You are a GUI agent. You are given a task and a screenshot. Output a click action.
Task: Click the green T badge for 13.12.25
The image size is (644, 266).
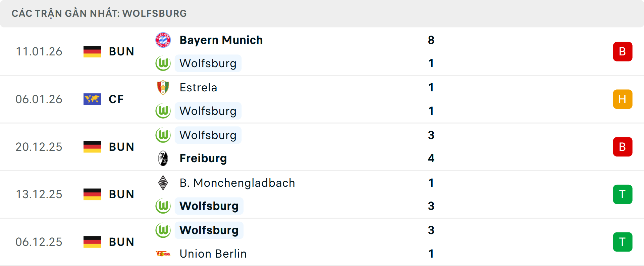(x=623, y=194)
